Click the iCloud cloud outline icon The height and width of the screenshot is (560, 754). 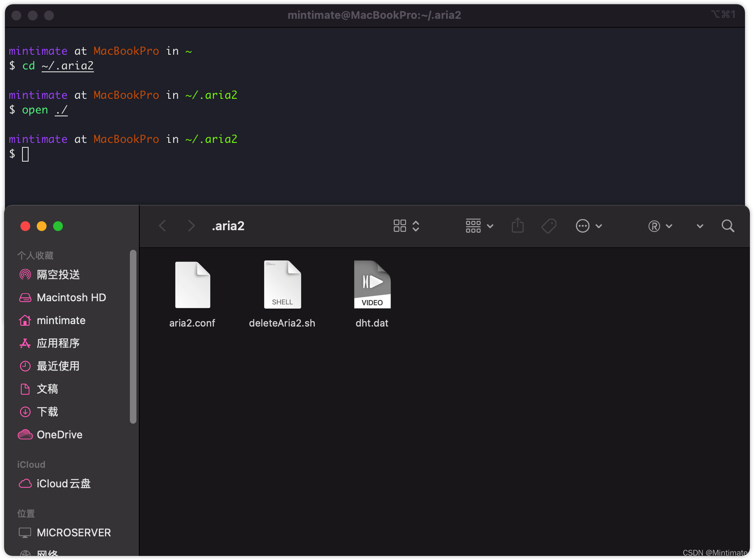tap(25, 484)
